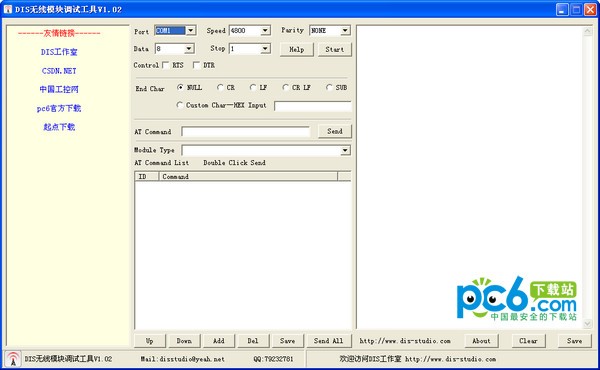Select LF end char option
600x370 pixels.
pos(253,87)
